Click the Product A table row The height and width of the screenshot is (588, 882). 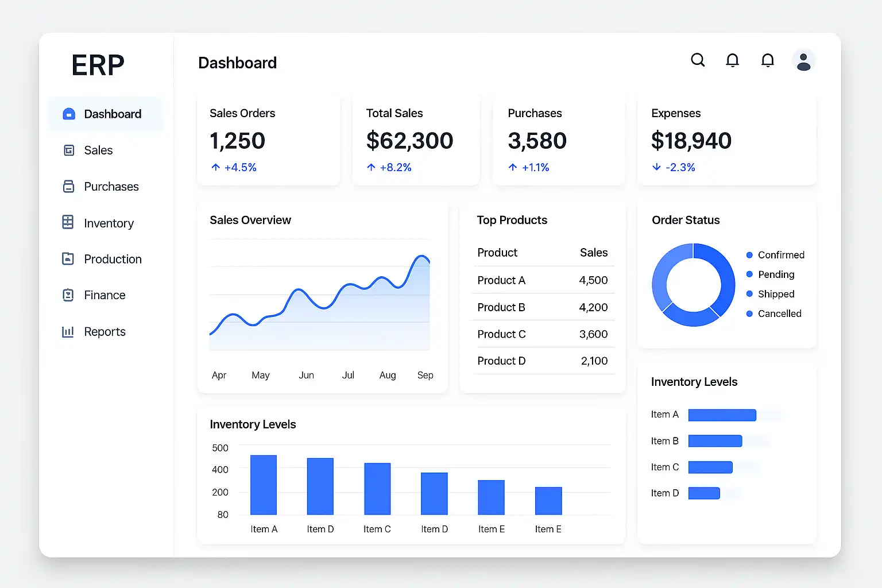(x=543, y=280)
